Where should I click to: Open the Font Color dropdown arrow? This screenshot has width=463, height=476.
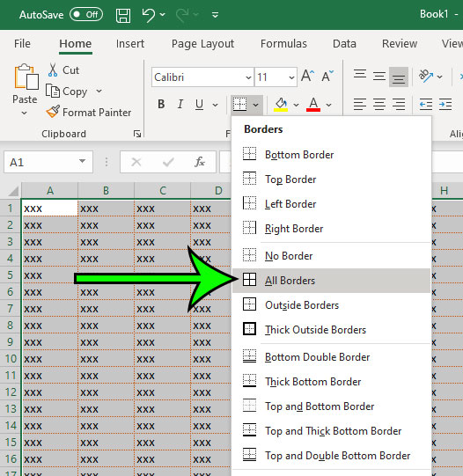coord(328,105)
